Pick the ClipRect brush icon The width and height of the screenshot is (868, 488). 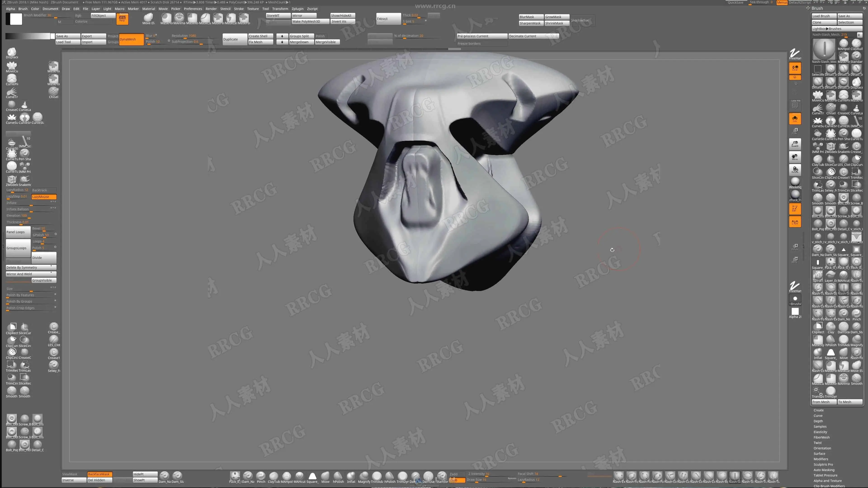tap(12, 327)
